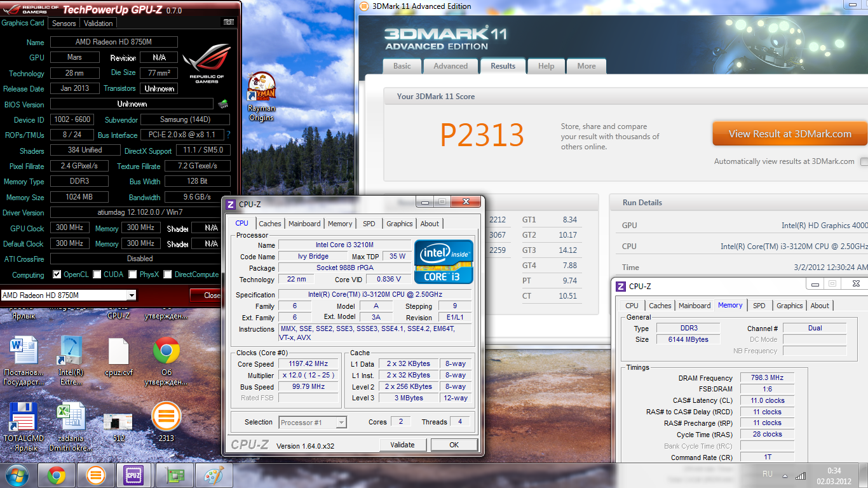Open SPD tab in the second CPU-Z window
This screenshot has height=488, width=868.
coord(759,306)
